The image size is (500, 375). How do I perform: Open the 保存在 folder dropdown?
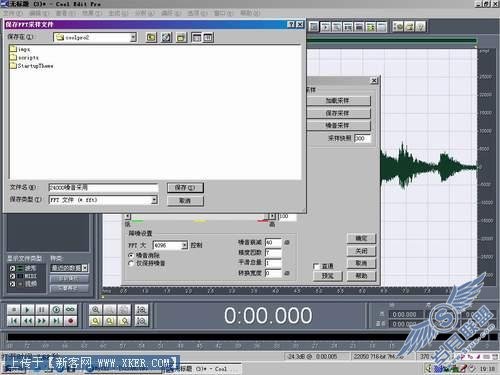click(x=133, y=37)
